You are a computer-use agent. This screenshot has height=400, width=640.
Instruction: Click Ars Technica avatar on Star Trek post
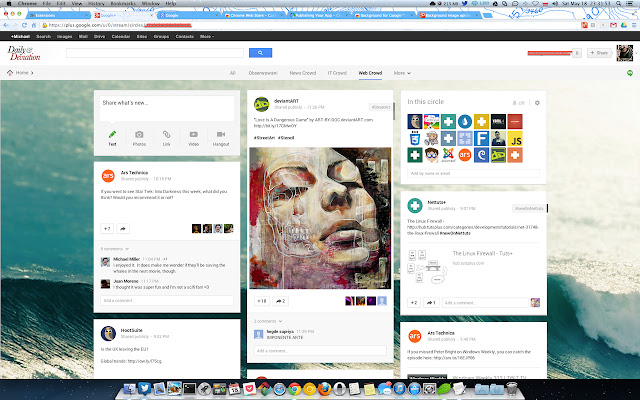click(x=108, y=176)
